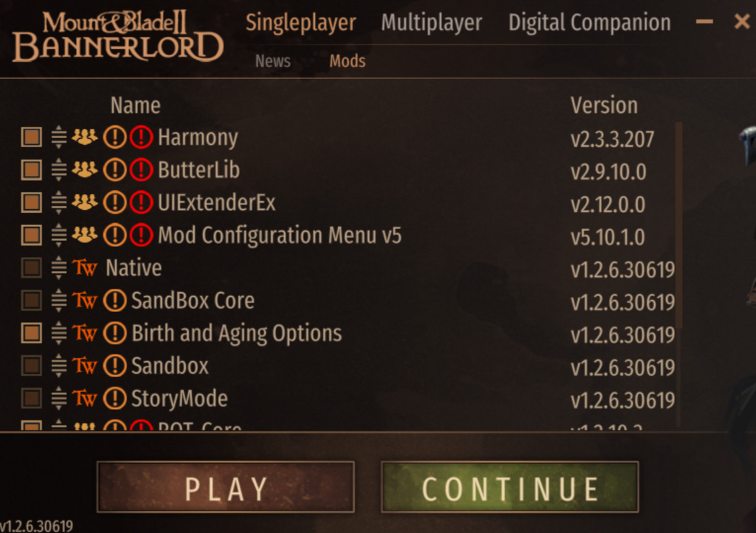
Task: Click the reorder handle on the StoryMode row
Action: (59, 398)
